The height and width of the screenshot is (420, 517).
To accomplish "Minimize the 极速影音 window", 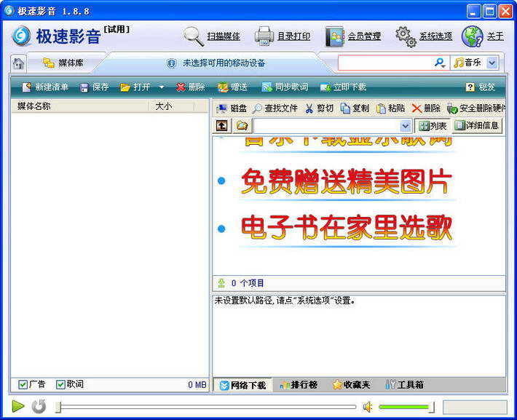I will (473, 12).
